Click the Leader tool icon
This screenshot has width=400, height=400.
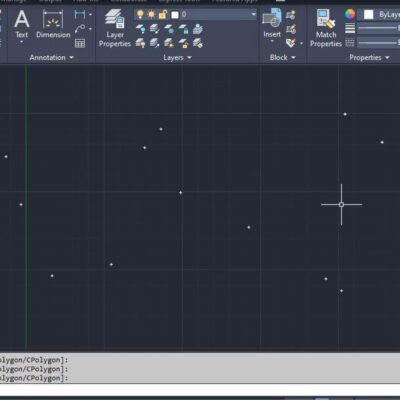pos(80,29)
